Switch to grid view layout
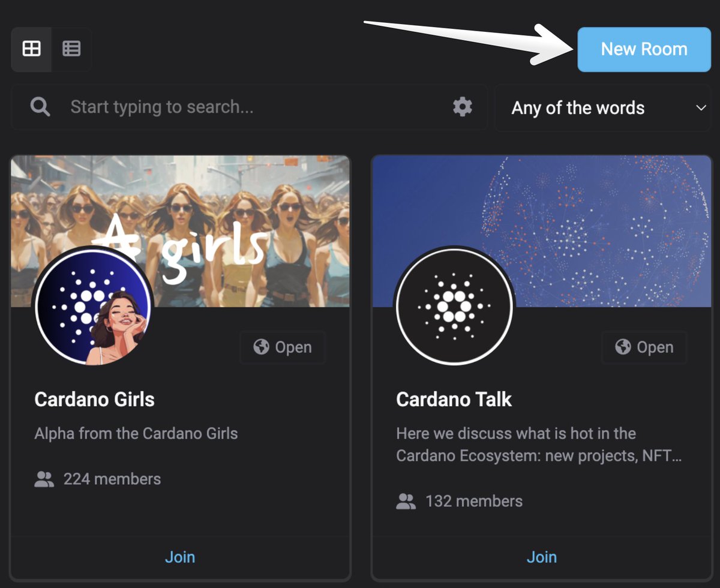 click(32, 49)
